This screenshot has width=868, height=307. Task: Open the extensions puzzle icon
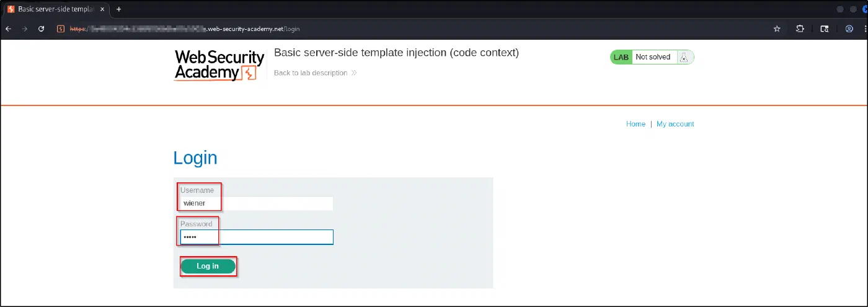pyautogui.click(x=800, y=29)
